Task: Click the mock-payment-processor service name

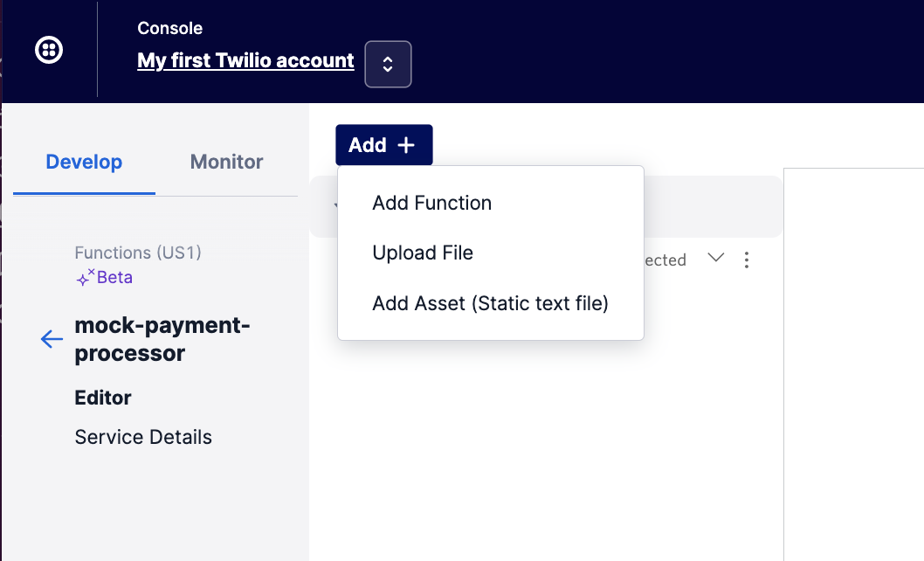Action: (162, 339)
